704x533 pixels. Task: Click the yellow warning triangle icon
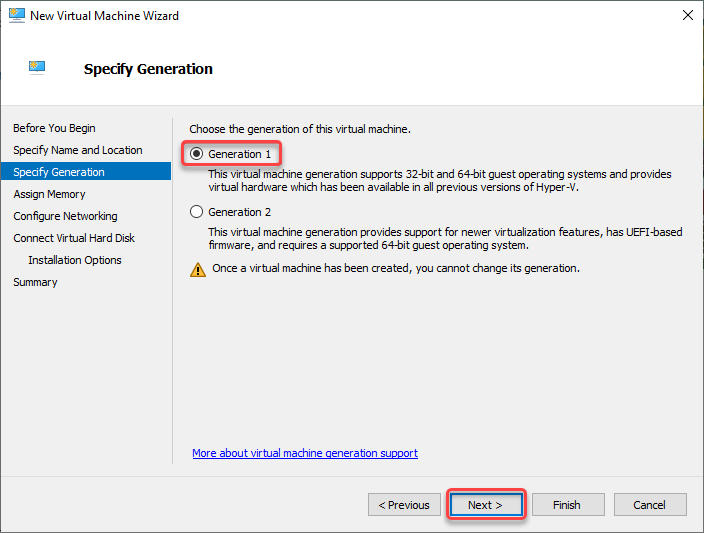pyautogui.click(x=198, y=269)
